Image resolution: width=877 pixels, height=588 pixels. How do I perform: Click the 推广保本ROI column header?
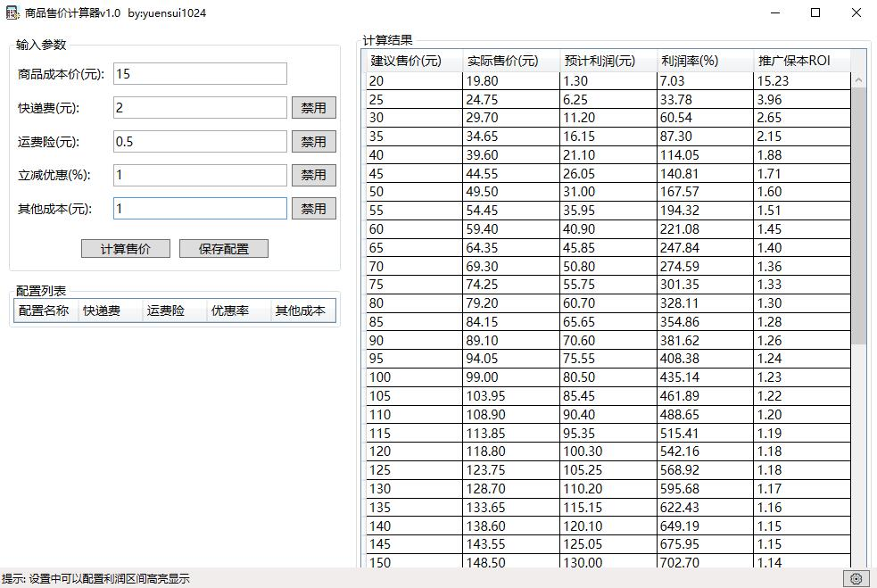tap(801, 61)
